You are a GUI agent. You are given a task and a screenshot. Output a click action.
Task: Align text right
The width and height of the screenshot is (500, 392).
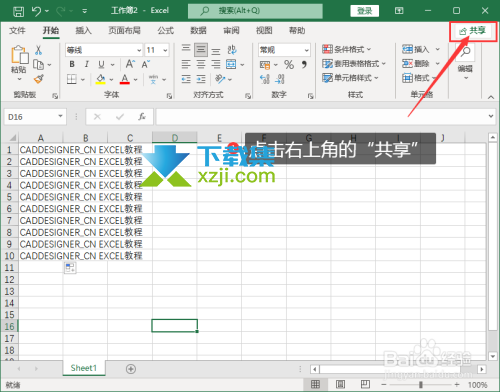(x=216, y=64)
